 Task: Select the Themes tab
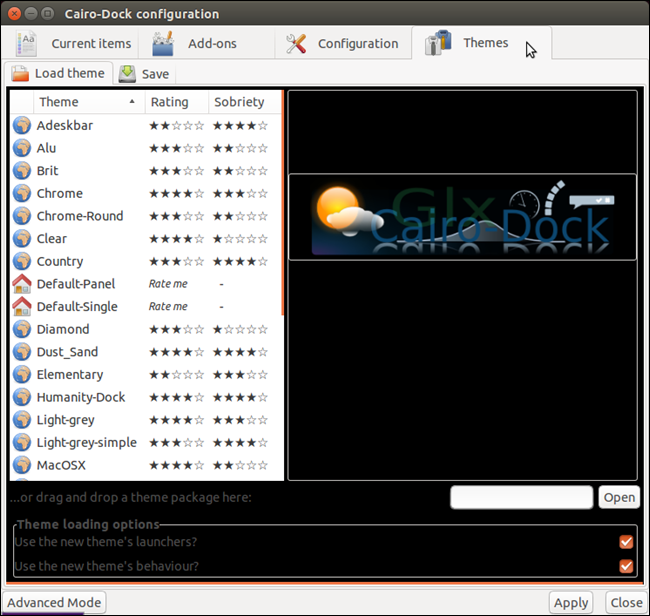[x=481, y=43]
